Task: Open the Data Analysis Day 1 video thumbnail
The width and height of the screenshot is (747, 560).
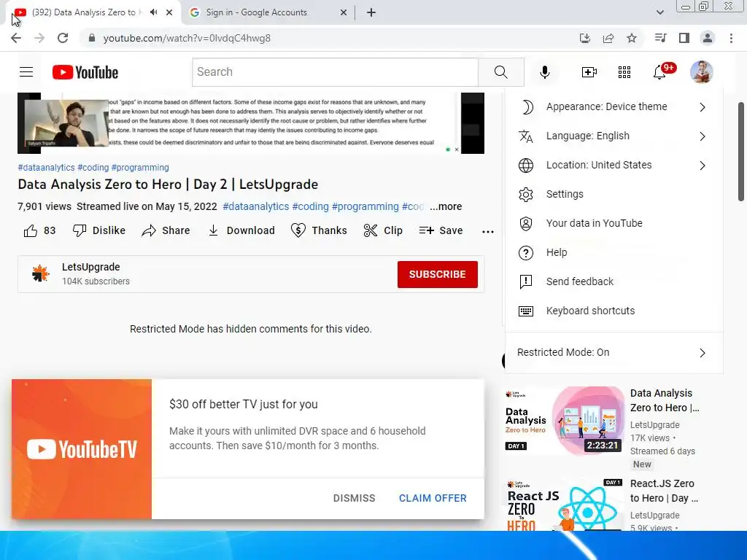Action: click(565, 421)
